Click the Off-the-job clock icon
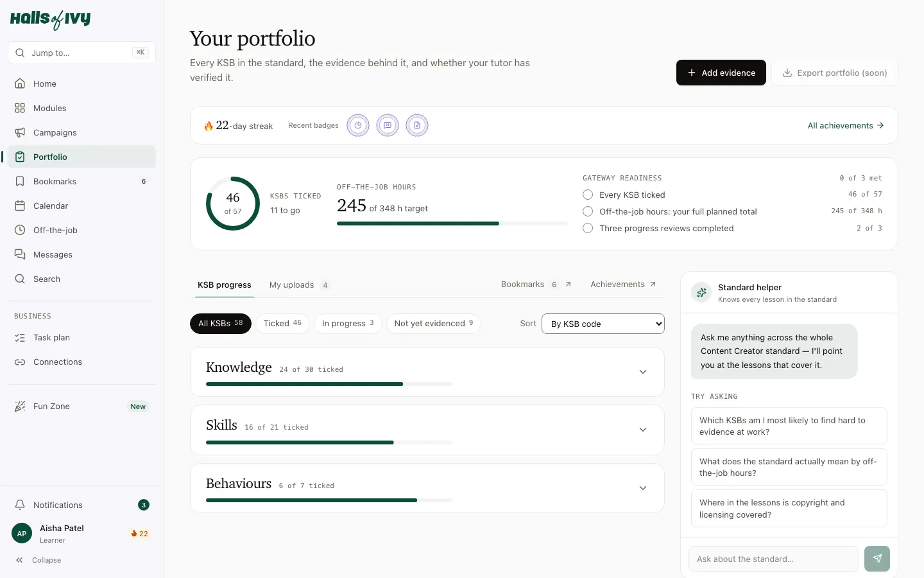This screenshot has width=924, height=578. [x=20, y=230]
